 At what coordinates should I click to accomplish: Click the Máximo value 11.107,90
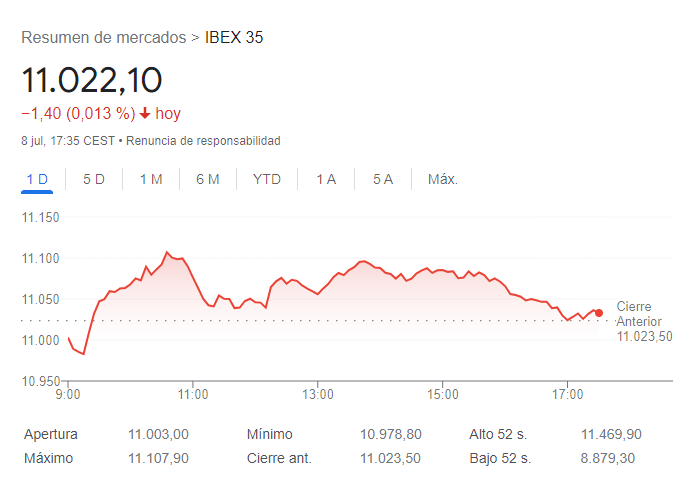click(158, 458)
